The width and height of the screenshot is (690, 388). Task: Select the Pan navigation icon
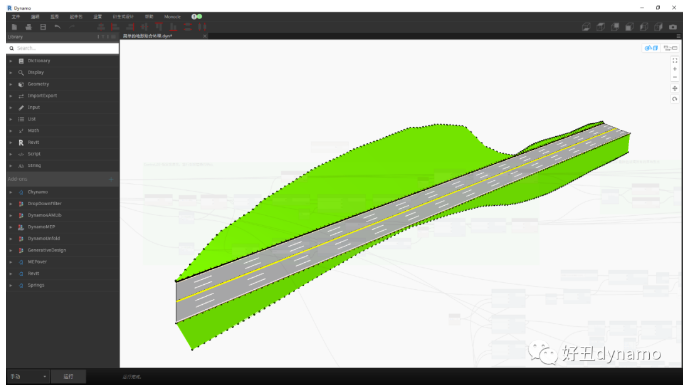[x=675, y=88]
